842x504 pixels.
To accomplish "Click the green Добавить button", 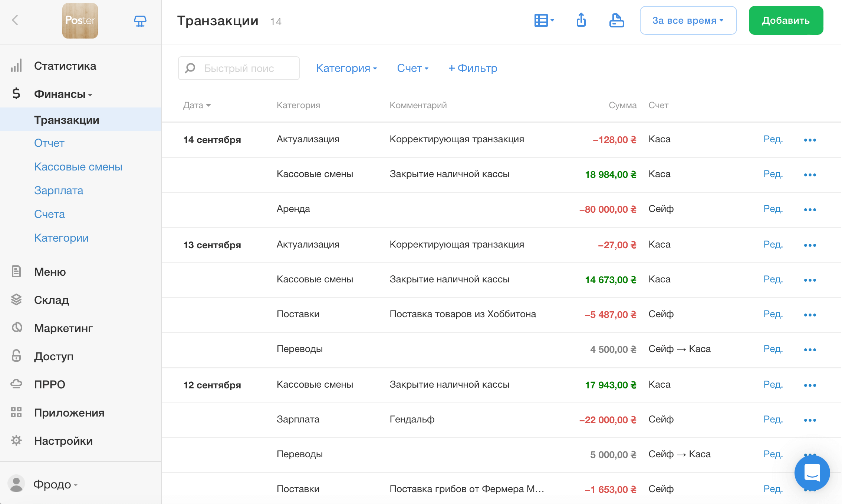I will pyautogui.click(x=786, y=20).
